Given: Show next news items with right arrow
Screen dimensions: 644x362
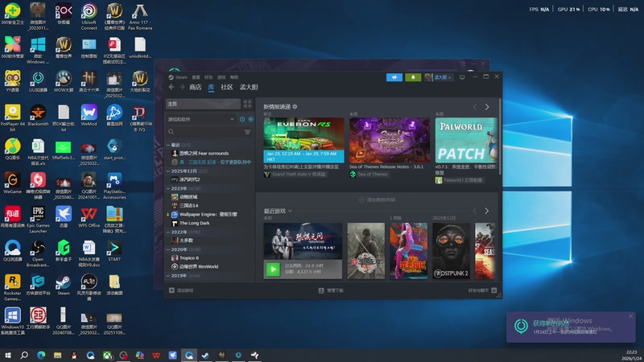Looking at the screenshot, I should [487, 107].
